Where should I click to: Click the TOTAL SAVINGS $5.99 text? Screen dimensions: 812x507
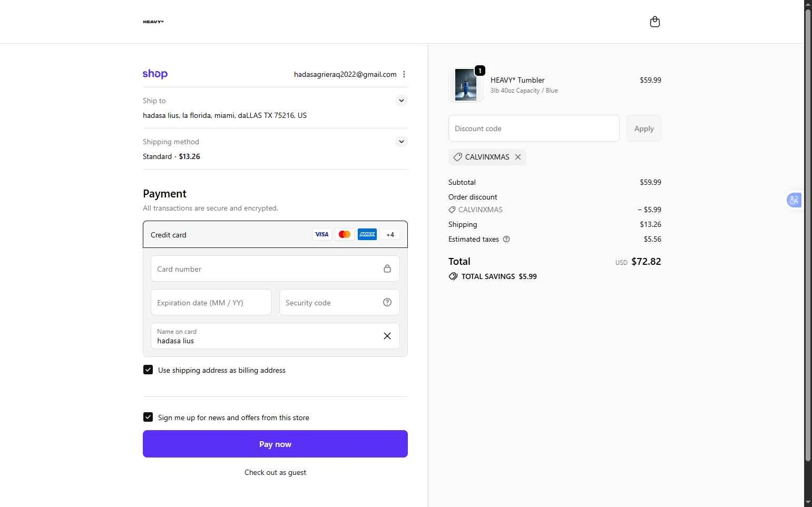(x=499, y=276)
